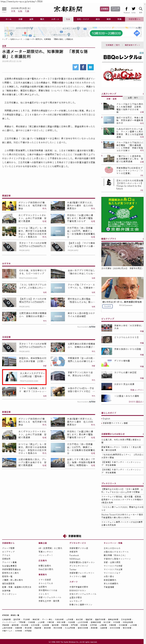
Task: Share the article via Hatena bookmark button
Action: [91, 67]
